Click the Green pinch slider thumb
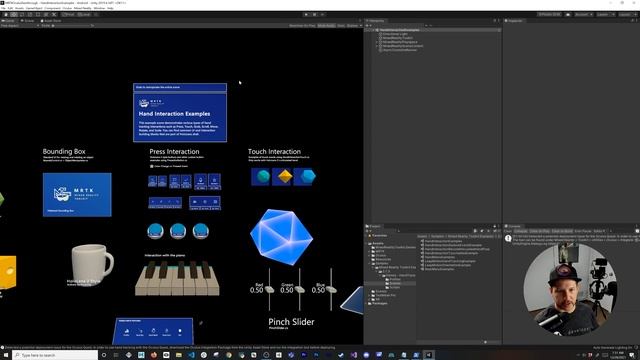 [x=300, y=289]
